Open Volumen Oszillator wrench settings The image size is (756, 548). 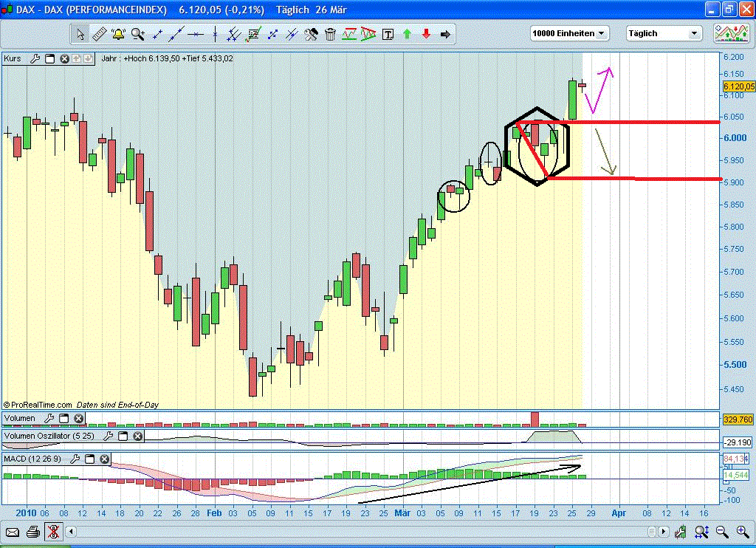pos(109,436)
